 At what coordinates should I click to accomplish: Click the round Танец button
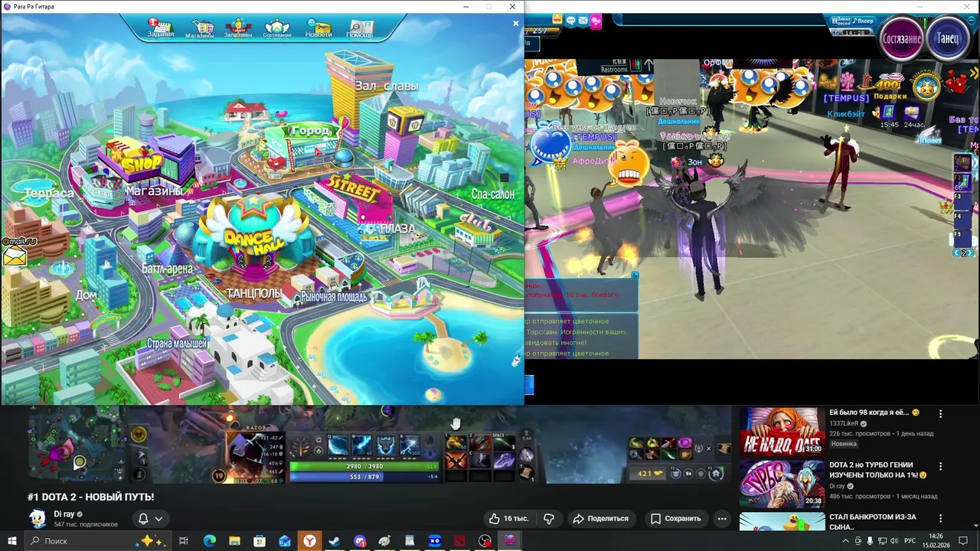tap(948, 39)
